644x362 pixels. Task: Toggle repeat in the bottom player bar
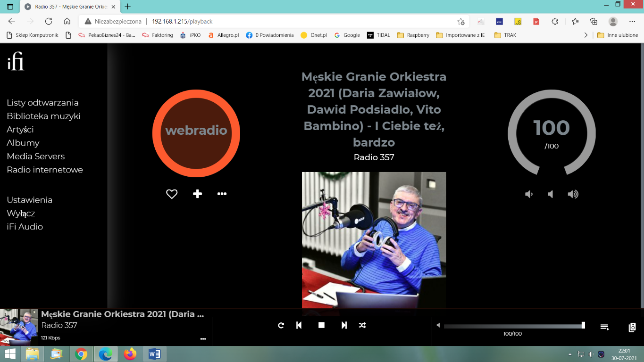pyautogui.click(x=281, y=325)
